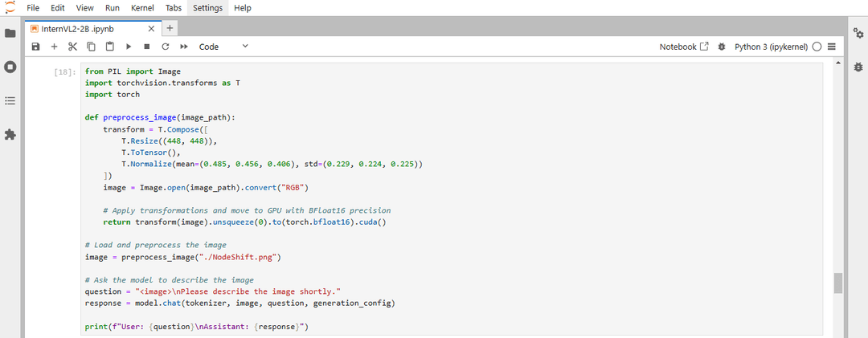The height and width of the screenshot is (338, 868).
Task: Copy the selected cell
Action: (x=92, y=47)
